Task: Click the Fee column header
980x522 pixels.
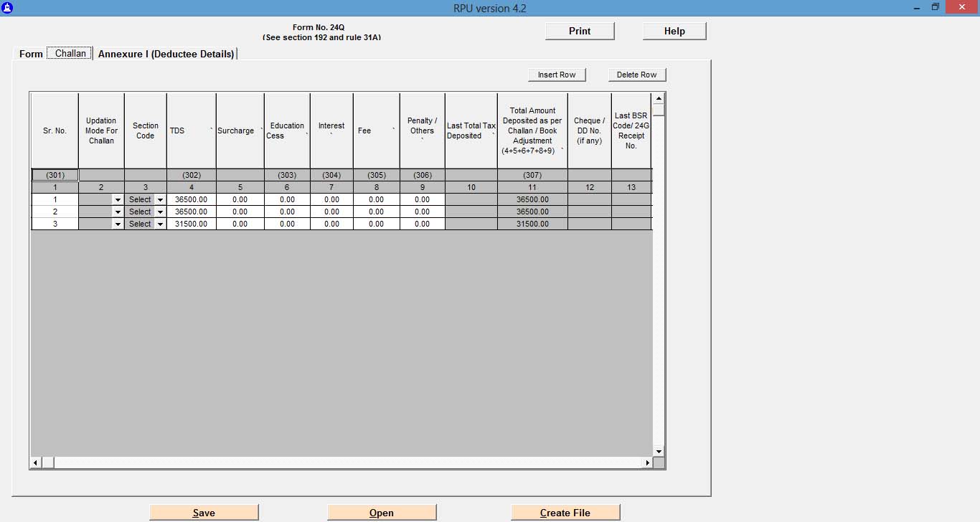Action: (x=376, y=130)
